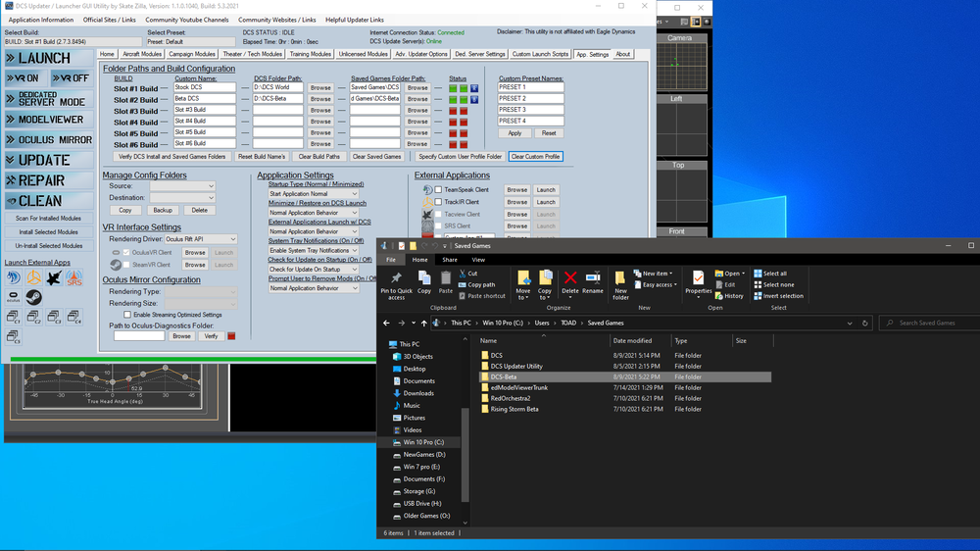Screen dimensions: 980x551
Task: Launch the Oculus external app icon
Action: pos(13,296)
